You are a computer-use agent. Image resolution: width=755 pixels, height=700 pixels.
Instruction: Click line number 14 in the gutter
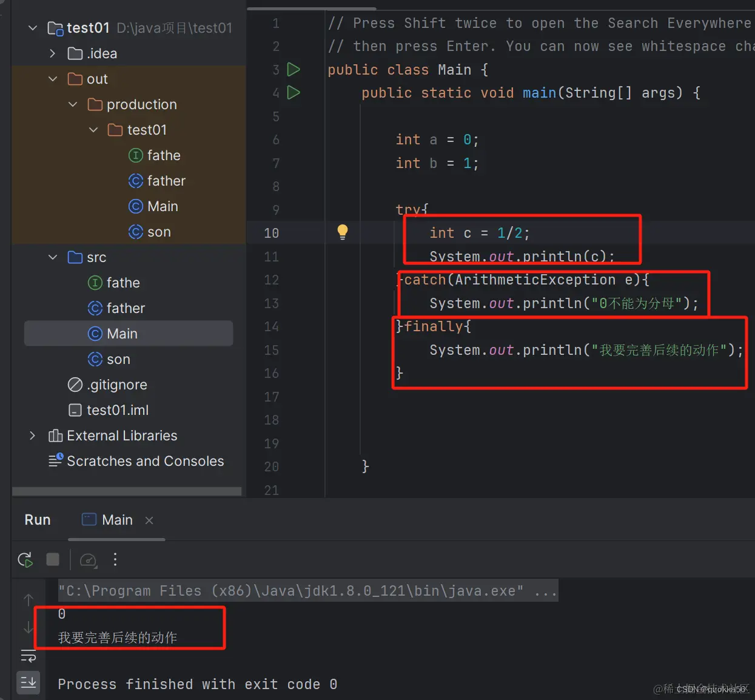tap(272, 326)
